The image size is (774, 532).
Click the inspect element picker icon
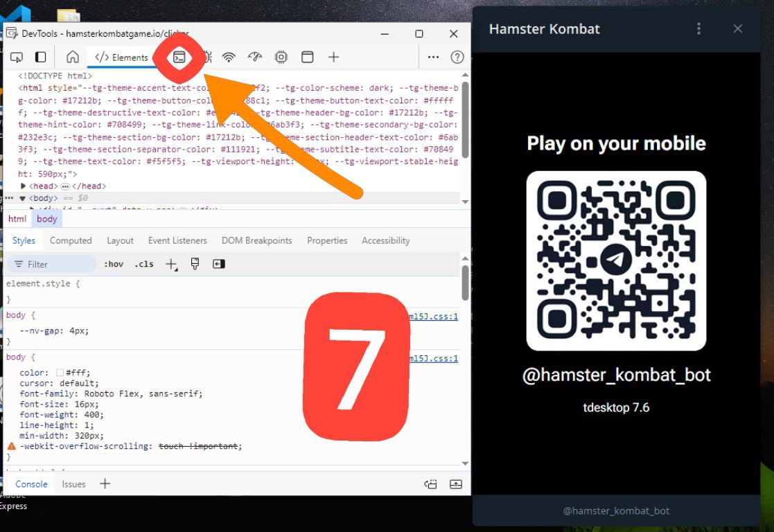click(x=17, y=57)
